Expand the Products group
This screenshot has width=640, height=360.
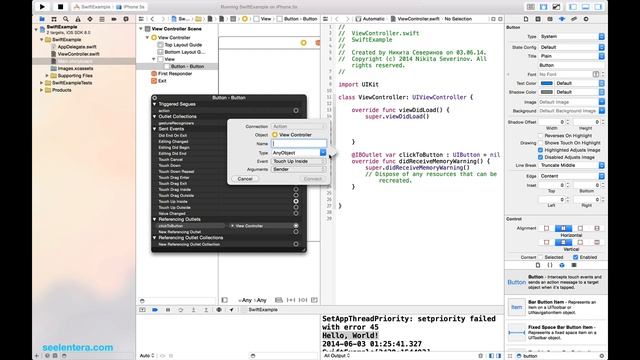(41, 90)
